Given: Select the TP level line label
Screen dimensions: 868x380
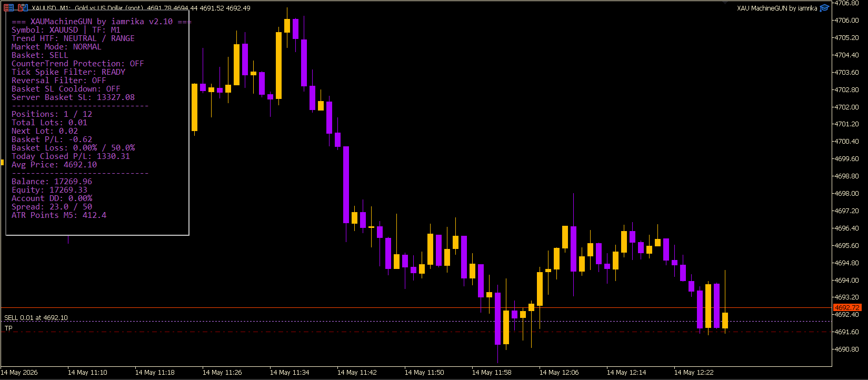Looking at the screenshot, I should [8, 328].
